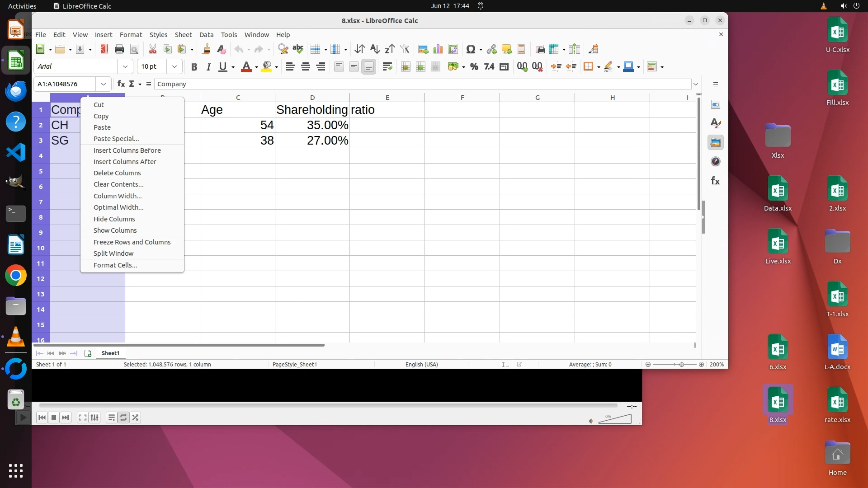This screenshot has width=868, height=488.
Task: Open the font size dropdown
Action: [174, 67]
